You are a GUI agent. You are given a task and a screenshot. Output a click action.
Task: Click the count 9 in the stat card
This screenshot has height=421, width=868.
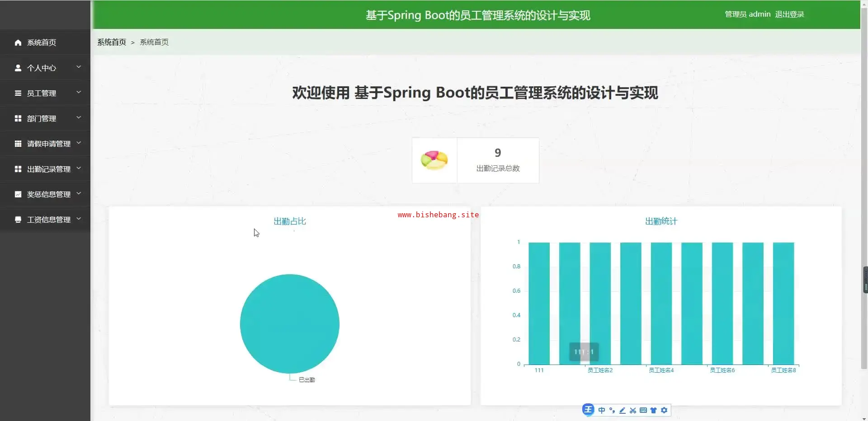(498, 153)
